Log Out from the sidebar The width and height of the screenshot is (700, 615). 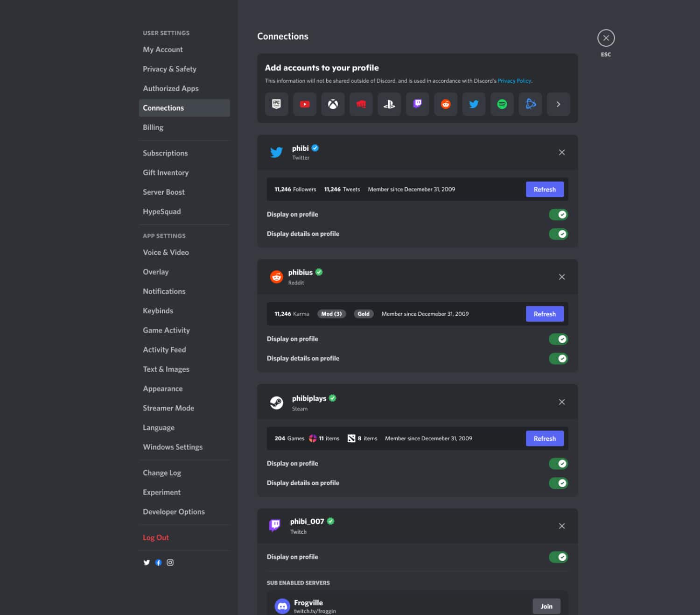(x=156, y=537)
